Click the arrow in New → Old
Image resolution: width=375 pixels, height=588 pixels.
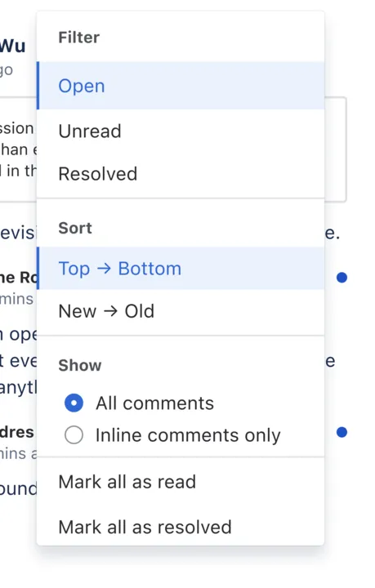pos(110,311)
